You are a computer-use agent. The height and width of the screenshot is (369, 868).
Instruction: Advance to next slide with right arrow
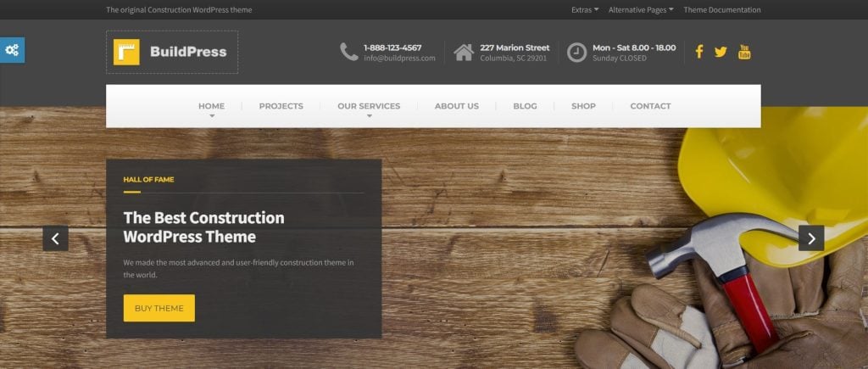811,238
